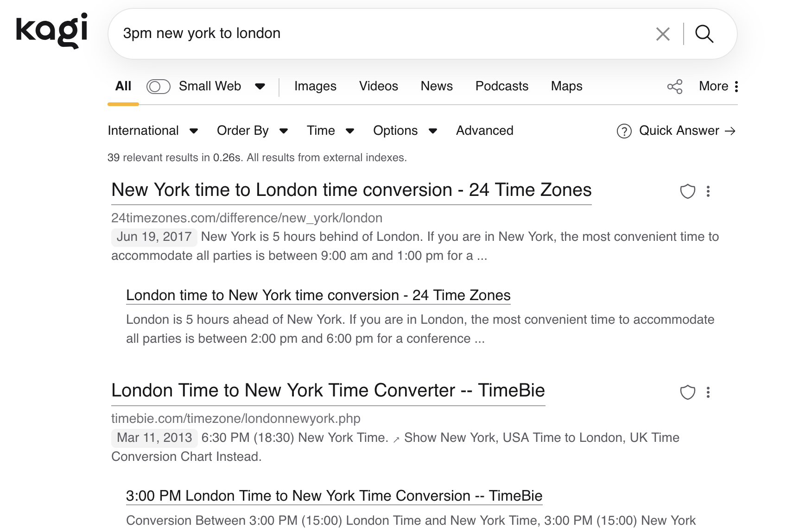Click the magnifying glass search icon
812x528 pixels.
pos(704,34)
